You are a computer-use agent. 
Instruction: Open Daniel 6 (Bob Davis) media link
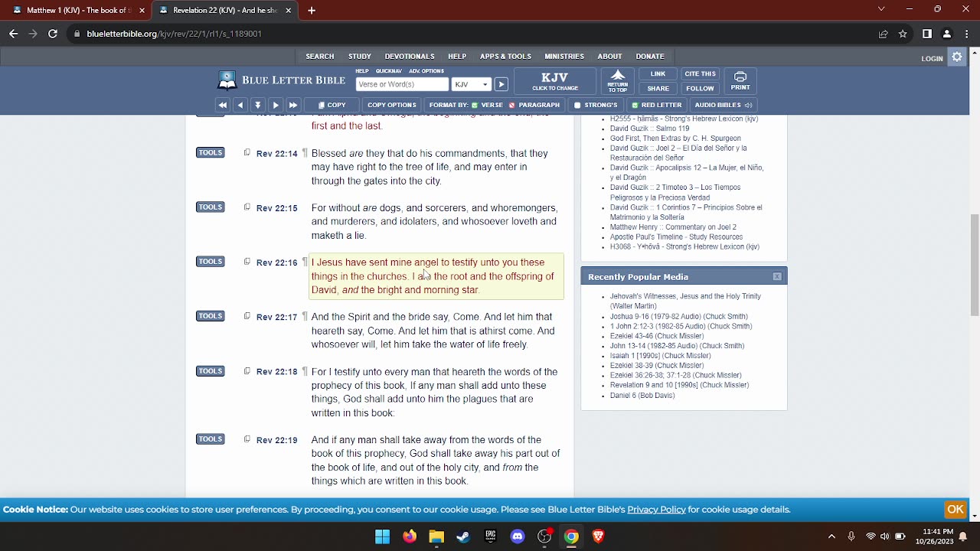[x=642, y=396]
